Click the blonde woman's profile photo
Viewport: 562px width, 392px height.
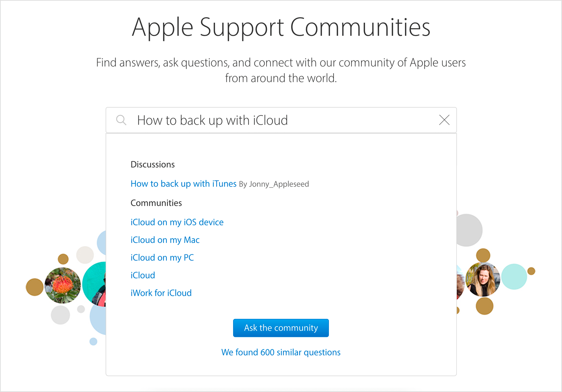(482, 280)
